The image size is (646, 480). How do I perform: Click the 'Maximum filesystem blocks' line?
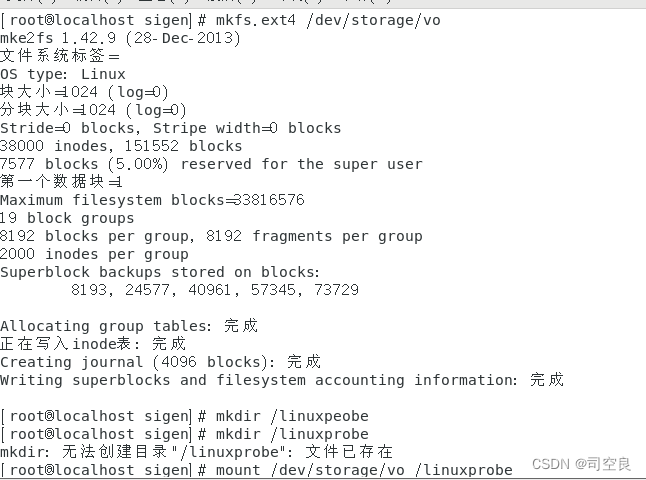pos(152,200)
